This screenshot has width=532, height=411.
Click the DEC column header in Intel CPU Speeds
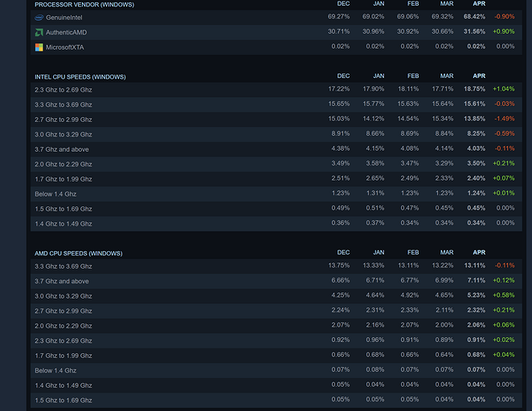[x=343, y=76]
